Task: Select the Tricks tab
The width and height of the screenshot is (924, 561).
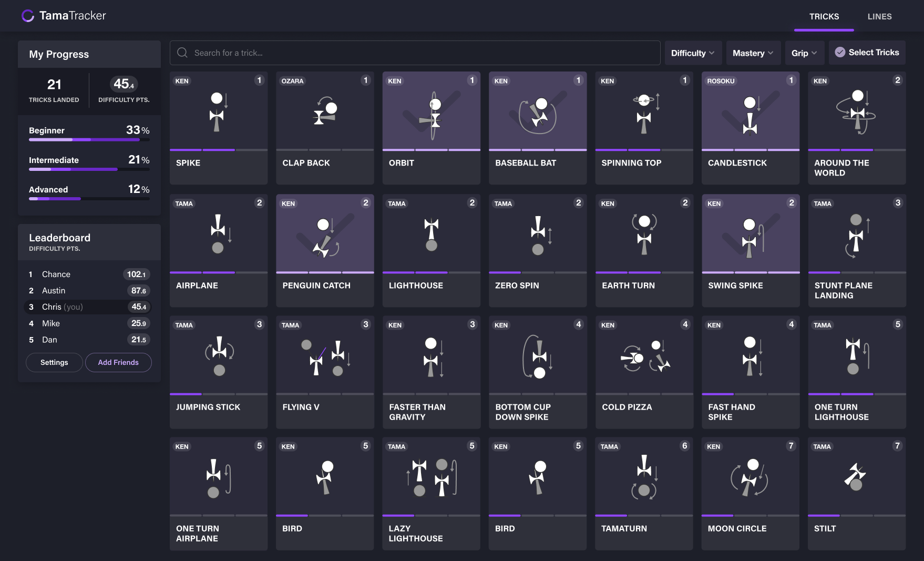Action: pos(824,16)
